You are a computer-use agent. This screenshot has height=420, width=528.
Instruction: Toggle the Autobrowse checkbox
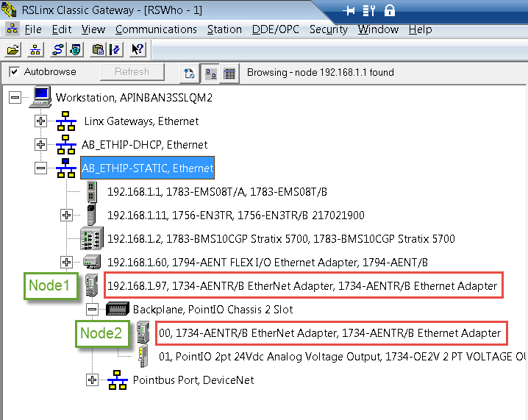coord(13,72)
